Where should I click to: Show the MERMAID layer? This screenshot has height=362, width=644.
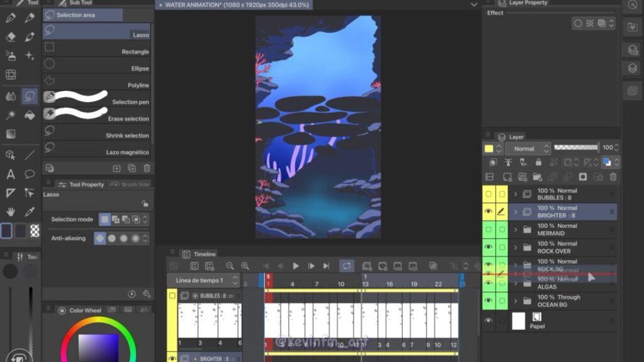point(488,229)
